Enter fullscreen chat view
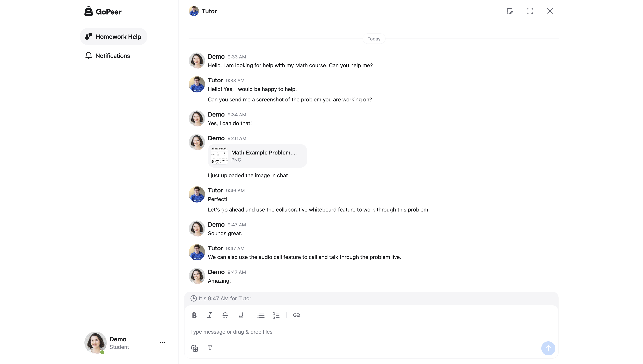Screen dimensions: 643x364 tap(530, 11)
